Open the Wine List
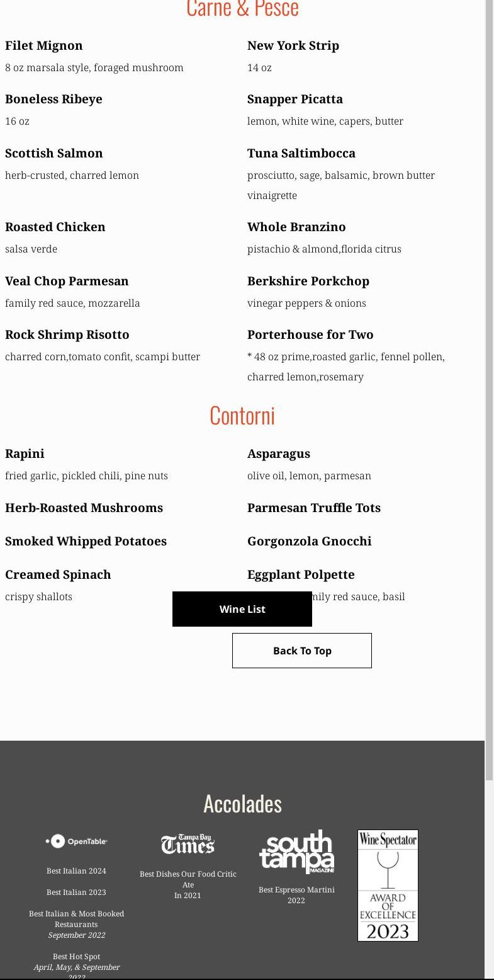Image resolution: width=494 pixels, height=980 pixels. (x=242, y=609)
